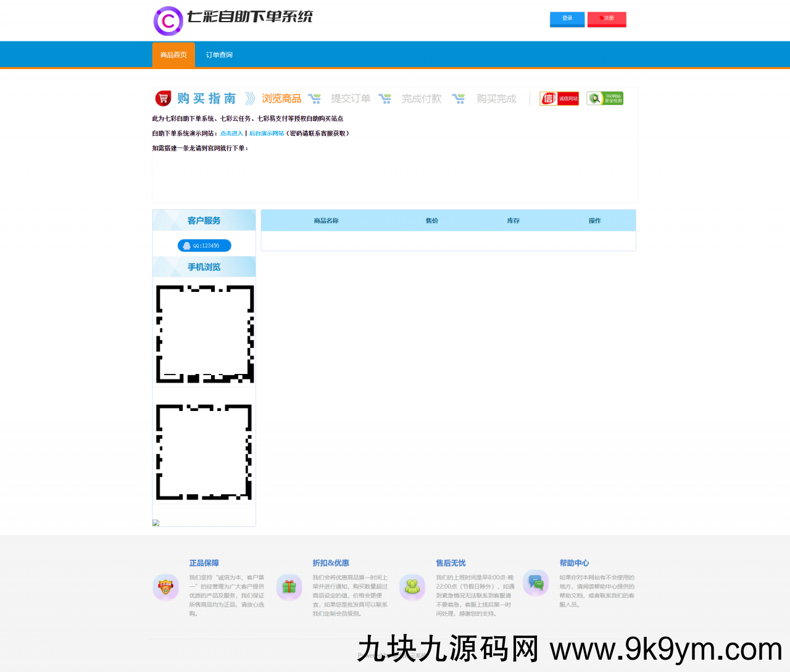Click the purple C logo icon
790x672 pixels.
(x=168, y=21)
